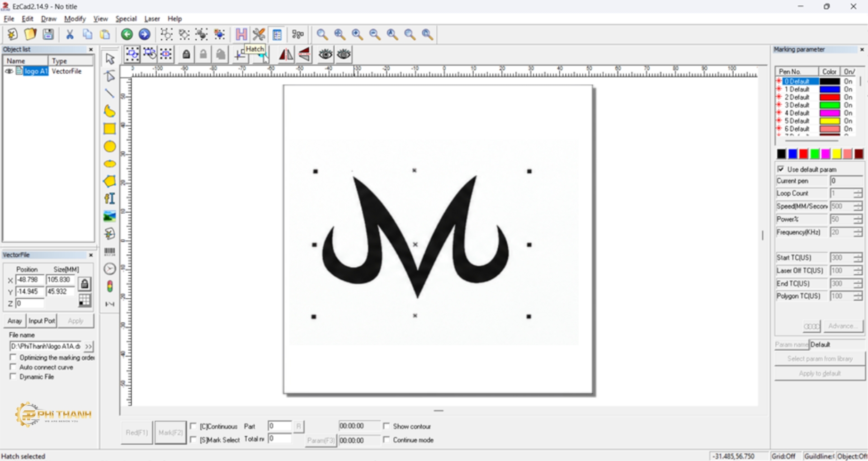
Task: Open the Special menu
Action: click(126, 19)
